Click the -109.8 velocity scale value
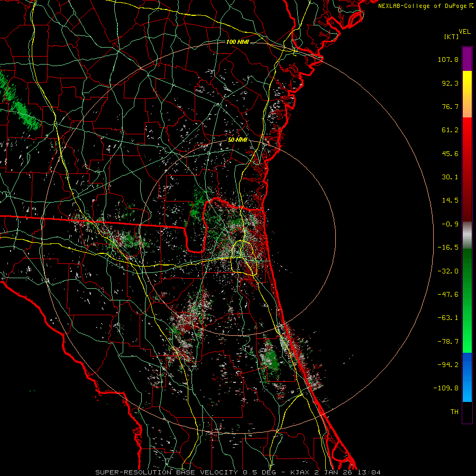Screen dimensions: 476x476 [x=446, y=388]
